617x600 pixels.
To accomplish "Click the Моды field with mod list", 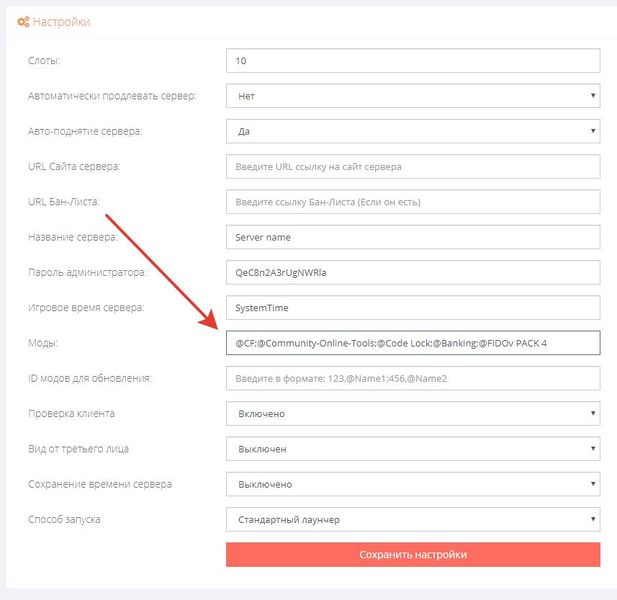I will point(413,343).
